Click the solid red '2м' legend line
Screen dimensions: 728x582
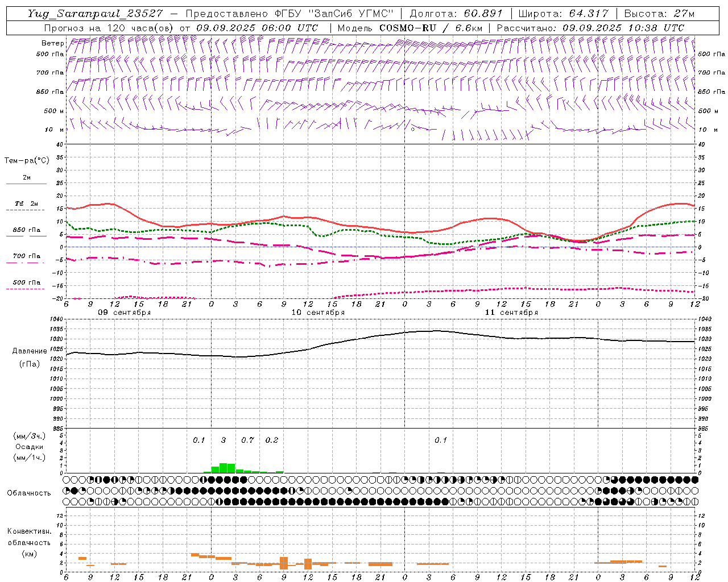pos(26,184)
